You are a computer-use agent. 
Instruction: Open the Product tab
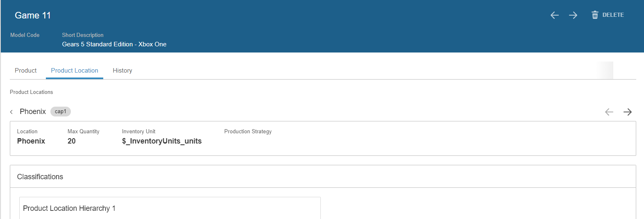(x=26, y=71)
